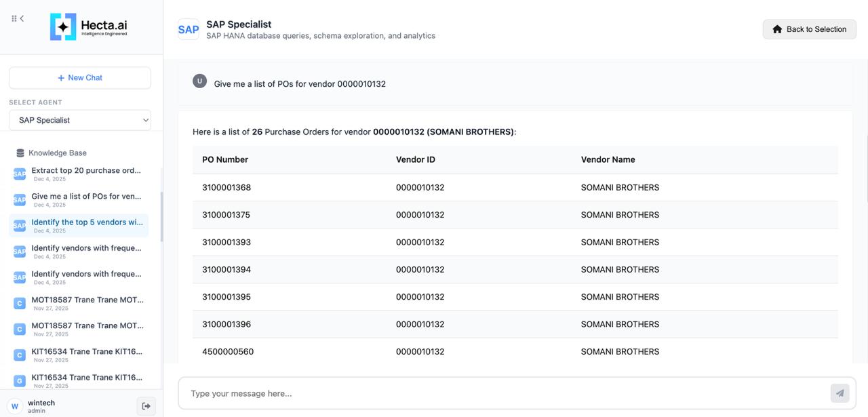Open the Knowledge Base section
The image size is (868, 417).
[57, 153]
